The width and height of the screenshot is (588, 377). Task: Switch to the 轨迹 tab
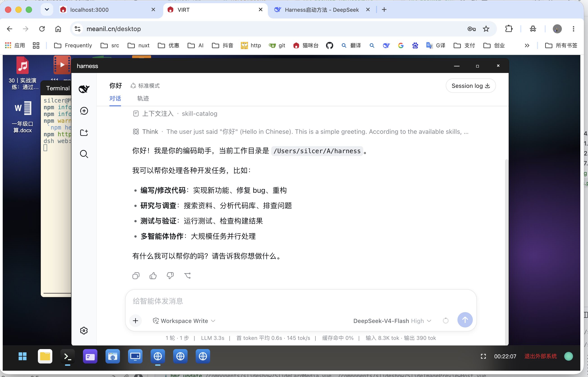pos(143,98)
